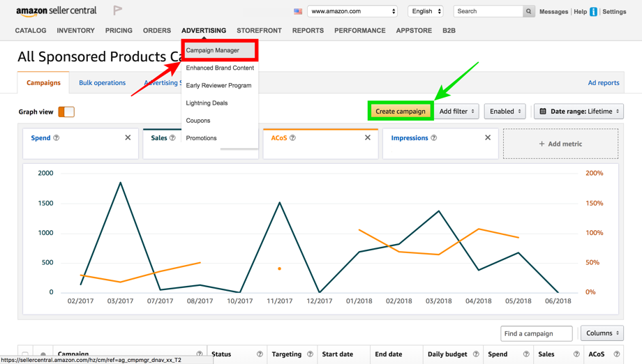Open the Add filter dropdown
The height and width of the screenshot is (364, 642).
pos(456,112)
